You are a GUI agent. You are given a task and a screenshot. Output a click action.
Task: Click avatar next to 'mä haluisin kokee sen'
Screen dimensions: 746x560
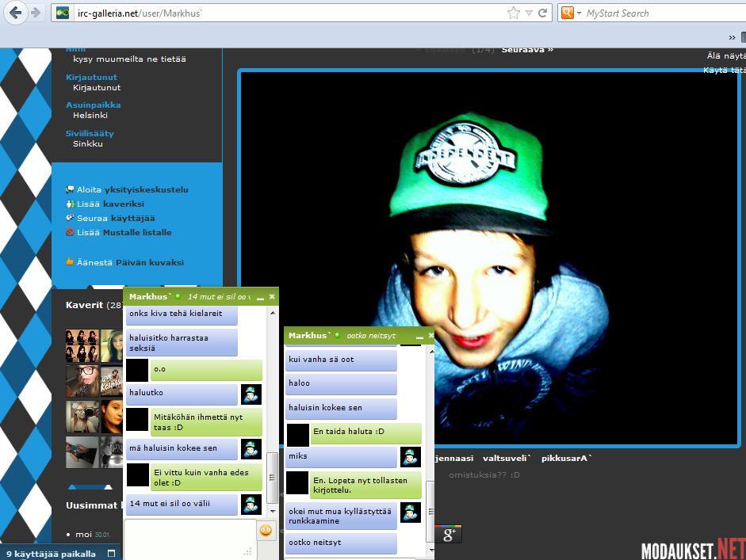pyautogui.click(x=251, y=449)
